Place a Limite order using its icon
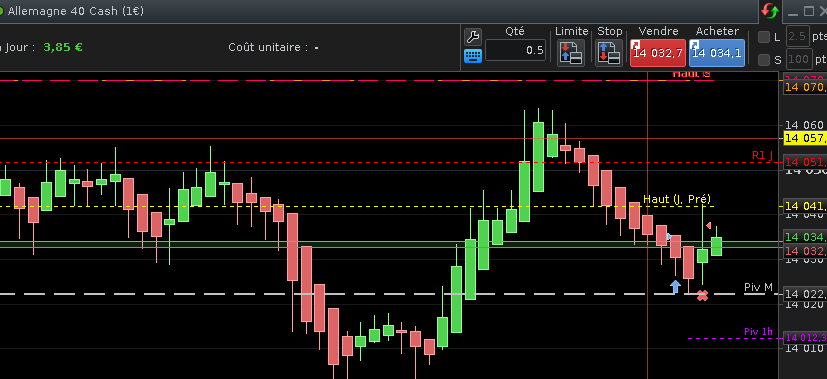The width and height of the screenshot is (827, 379). pyautogui.click(x=571, y=53)
